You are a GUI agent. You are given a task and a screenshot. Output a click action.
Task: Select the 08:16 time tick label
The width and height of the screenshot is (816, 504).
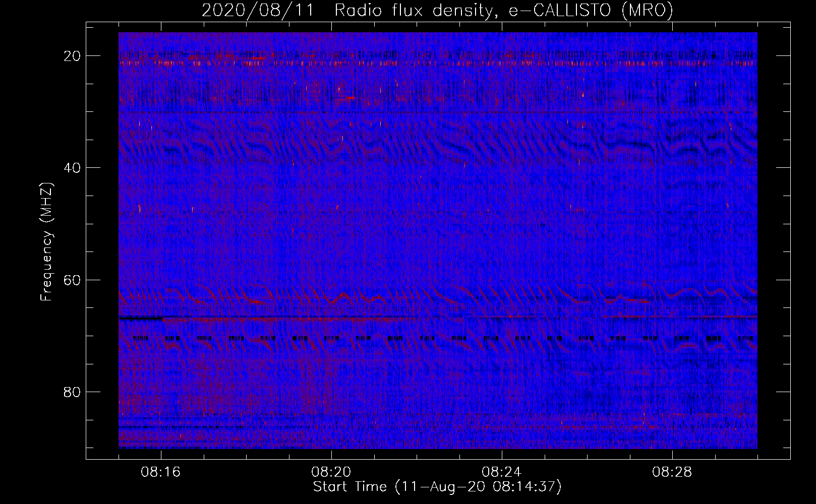(161, 472)
